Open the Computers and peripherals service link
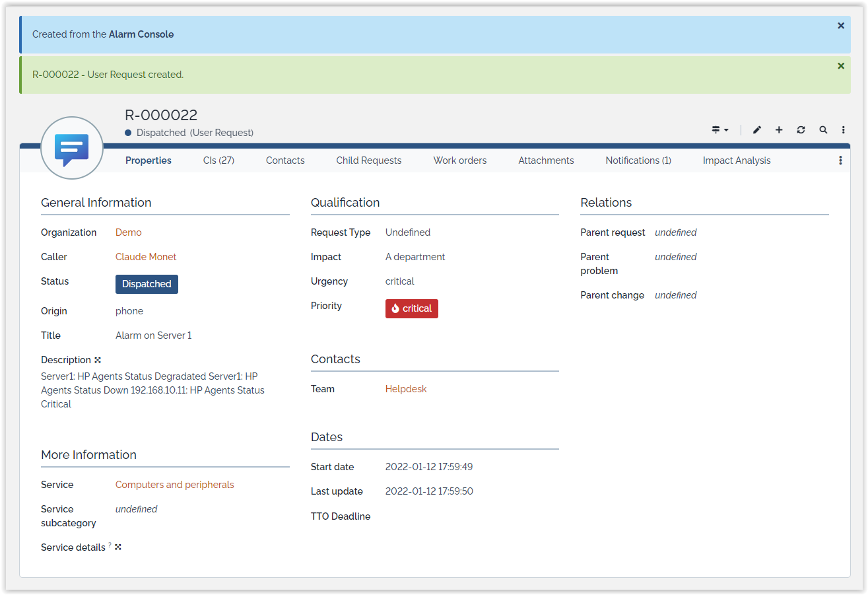 [x=174, y=485]
